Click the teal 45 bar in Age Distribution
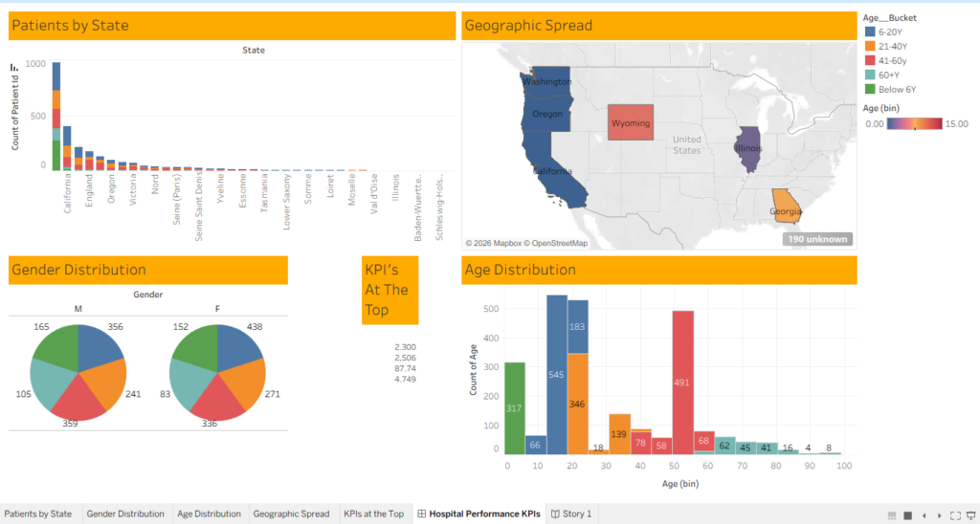The image size is (980, 524). click(746, 448)
